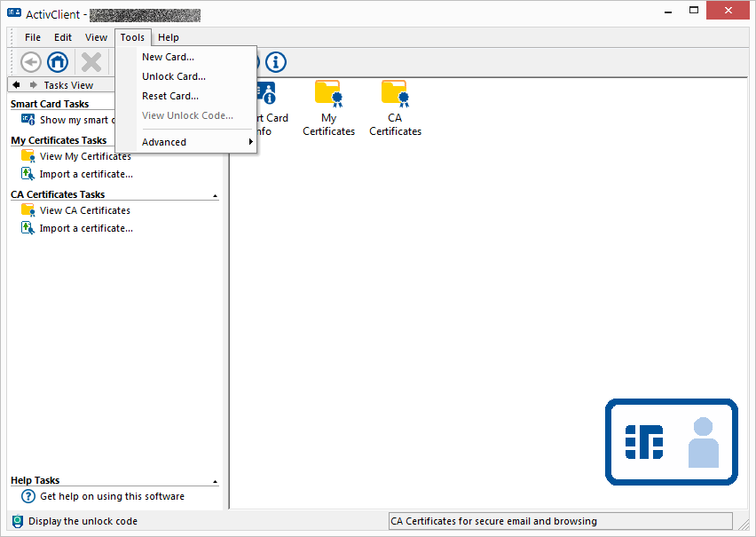
Task: Click the View CA Certificates folder icon
Action: [x=28, y=209]
